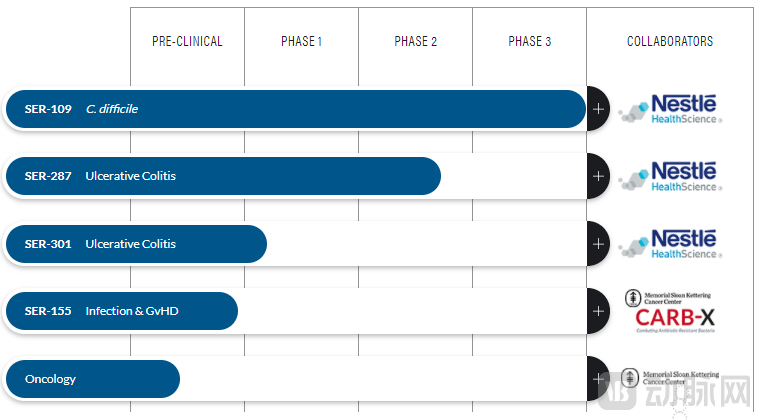Open SER-155 details with plus button
The width and height of the screenshot is (760, 420).
pyautogui.click(x=598, y=311)
